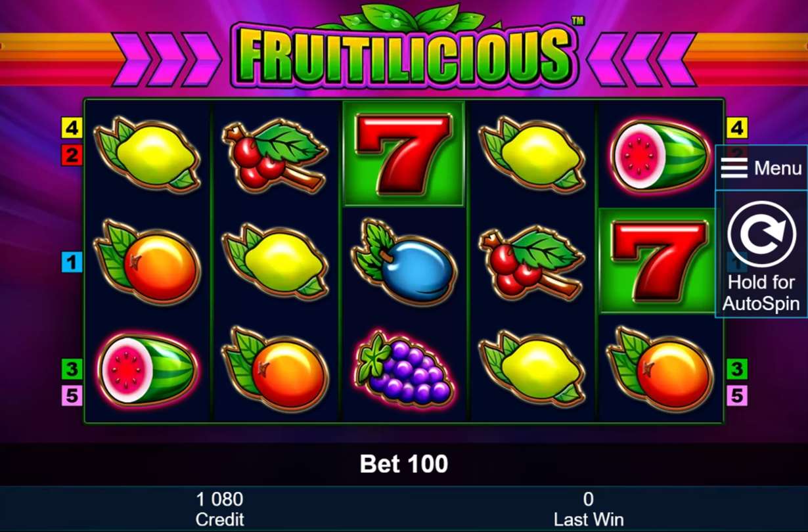Click the Bet 100 bar
Viewport: 808px width, 532px height.
click(404, 464)
